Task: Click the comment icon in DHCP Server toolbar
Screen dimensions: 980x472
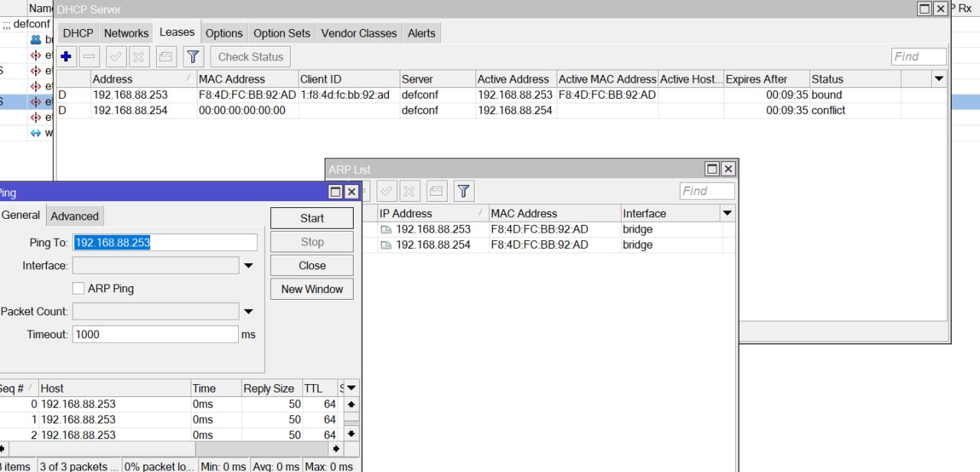Action: (165, 57)
